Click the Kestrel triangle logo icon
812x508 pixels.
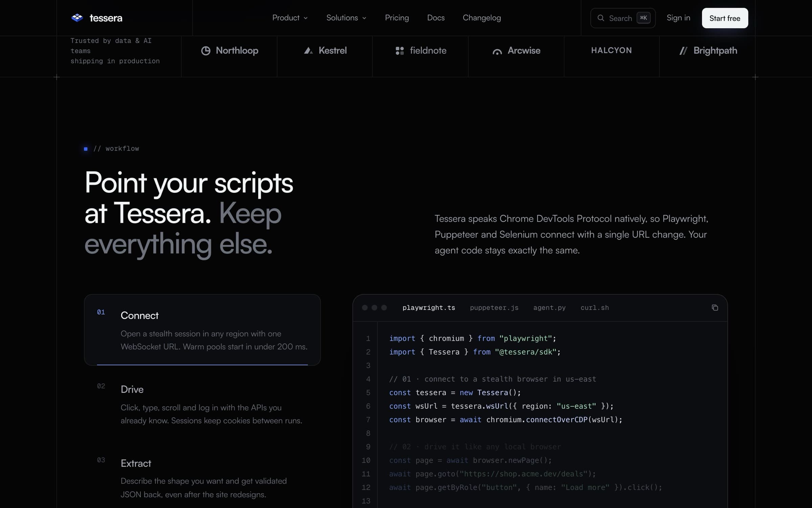click(x=308, y=51)
